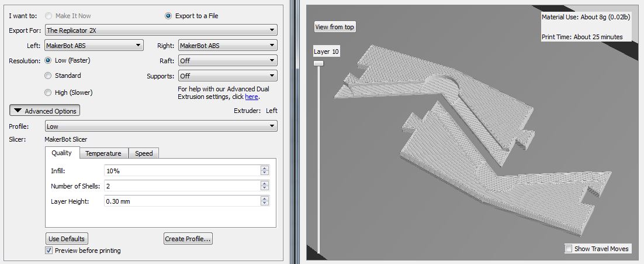Screen dimensions: 644x264
Task: Follow the 'here' Dual Extrusion help link
Action: [x=251, y=97]
